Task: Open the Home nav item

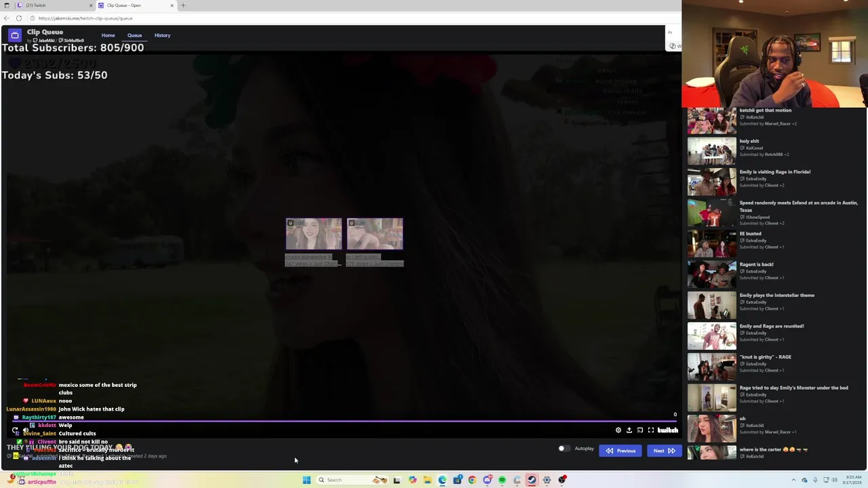Action: click(x=108, y=35)
